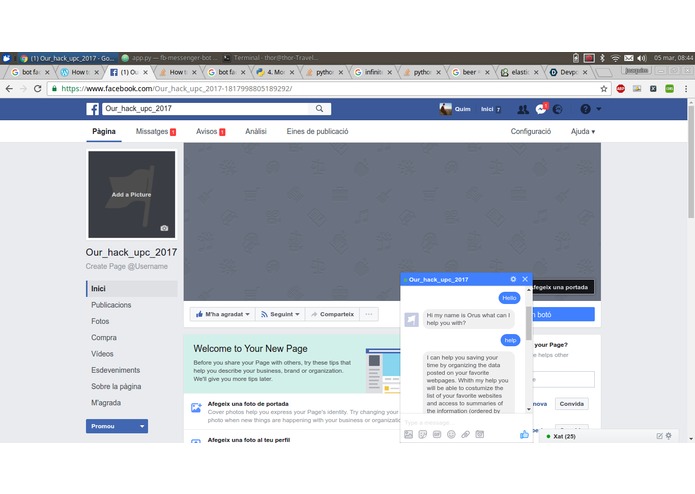Expand the Ajuda dropdown

pyautogui.click(x=583, y=132)
